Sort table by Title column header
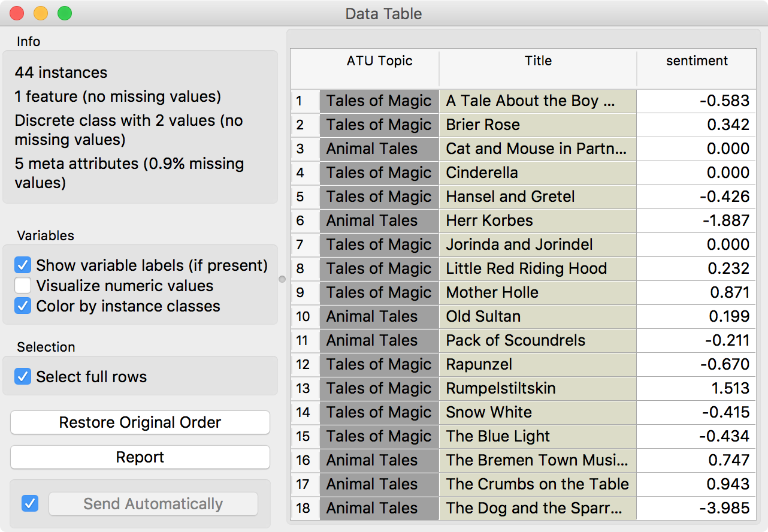The width and height of the screenshot is (768, 532). pyautogui.click(x=538, y=61)
